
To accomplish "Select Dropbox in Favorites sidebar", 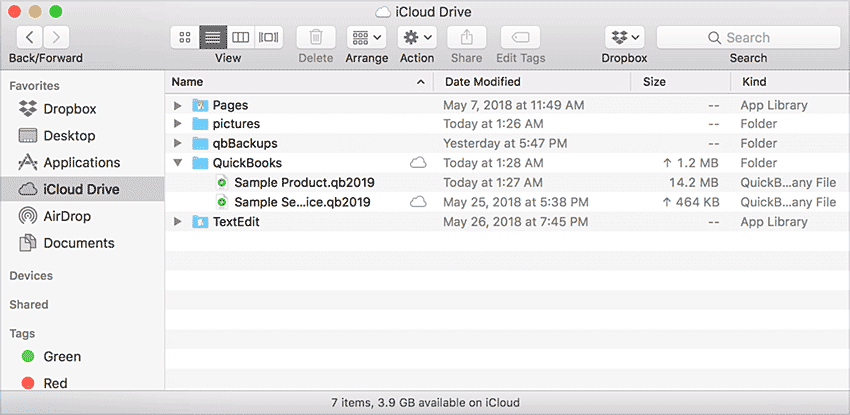I will click(x=82, y=109).
